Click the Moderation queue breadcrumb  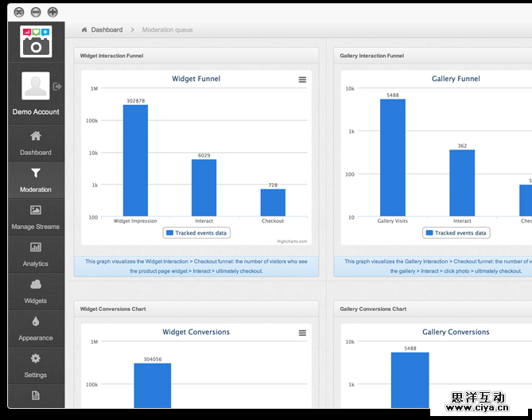click(167, 30)
